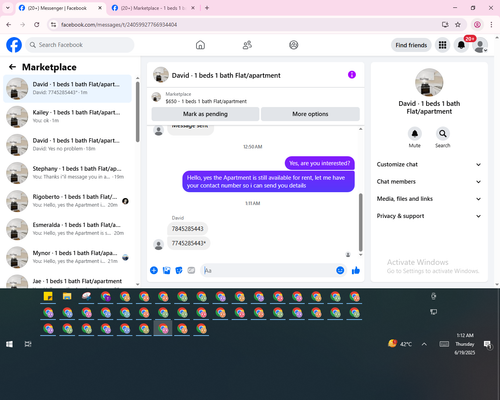Open the Facebook menu grid icon
Screen dimensions: 500x400
pos(442,45)
